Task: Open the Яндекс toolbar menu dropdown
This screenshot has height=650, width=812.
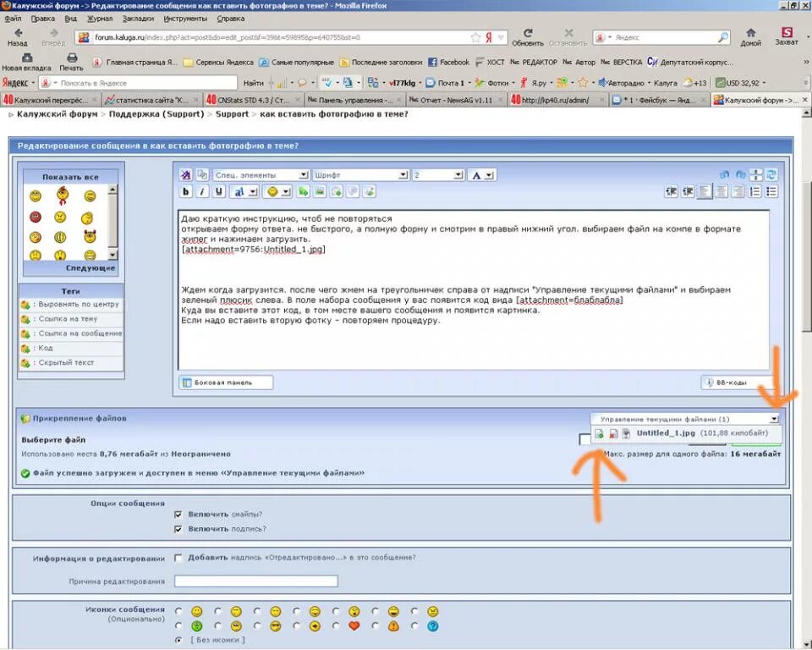Action: point(19,83)
